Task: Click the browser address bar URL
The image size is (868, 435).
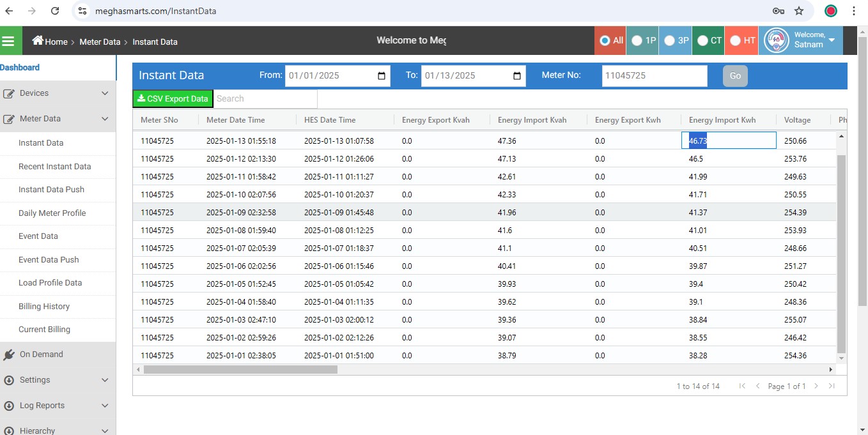Action: [x=155, y=11]
